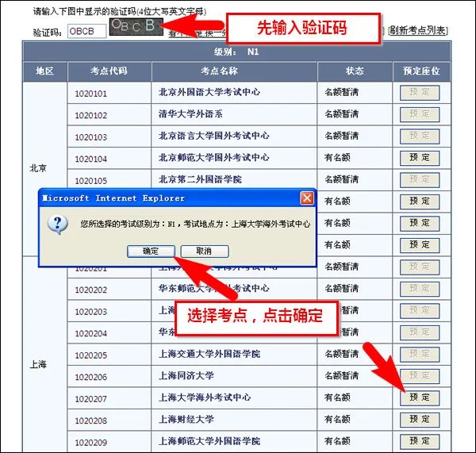Click the 级别: N1 header row
This screenshot has height=453, width=476.
click(x=236, y=52)
